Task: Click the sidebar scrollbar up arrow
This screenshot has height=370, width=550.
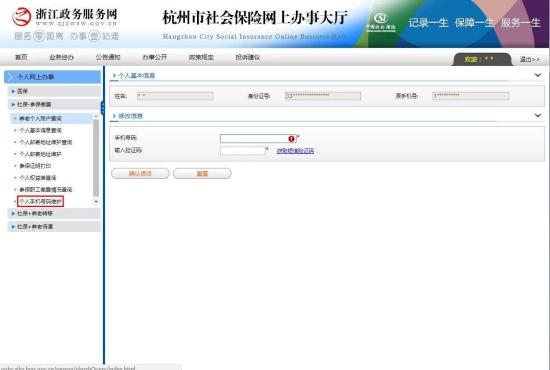Action: pos(96,116)
